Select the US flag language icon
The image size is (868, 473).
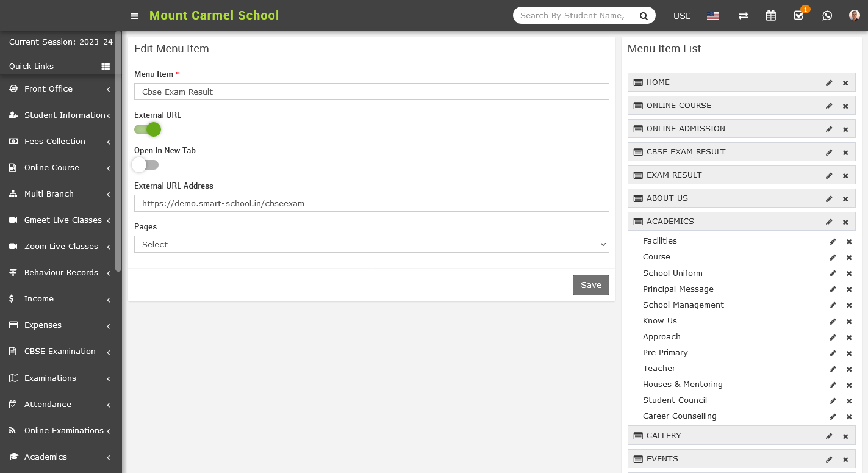point(712,16)
